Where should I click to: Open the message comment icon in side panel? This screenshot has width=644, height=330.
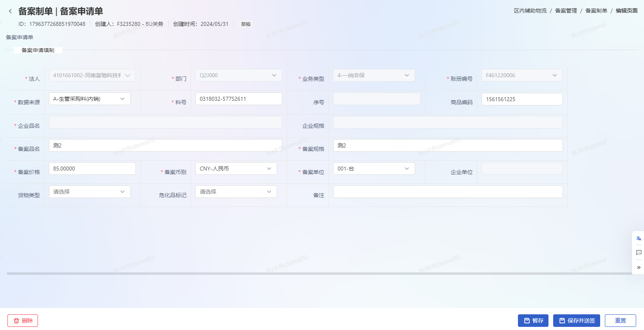639,252
